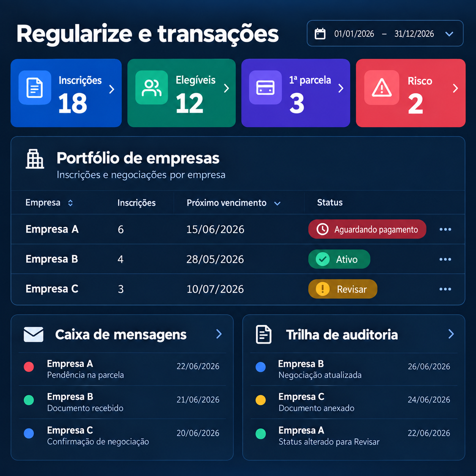This screenshot has height=476, width=476.
Task: Open message Pendência na parcela
Action: pos(122,369)
